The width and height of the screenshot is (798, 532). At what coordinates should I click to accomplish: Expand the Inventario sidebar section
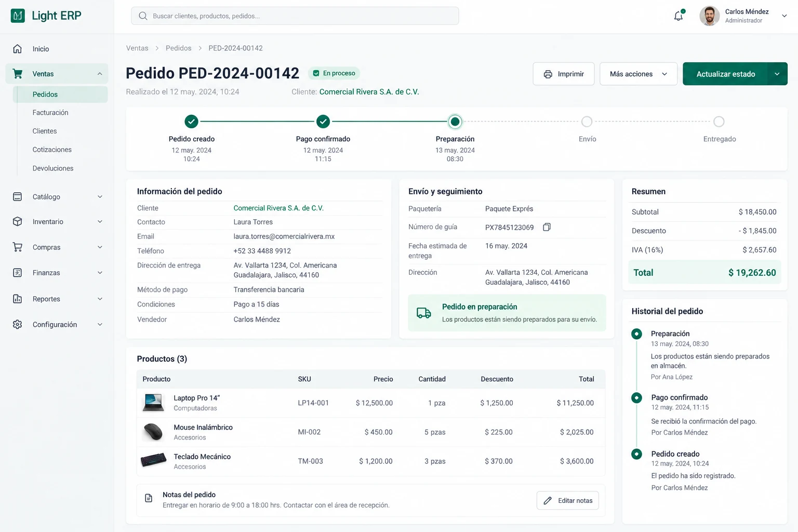click(100, 222)
